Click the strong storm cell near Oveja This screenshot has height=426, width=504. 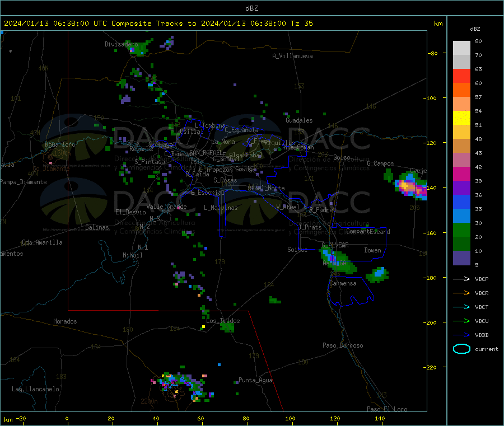(x=410, y=186)
